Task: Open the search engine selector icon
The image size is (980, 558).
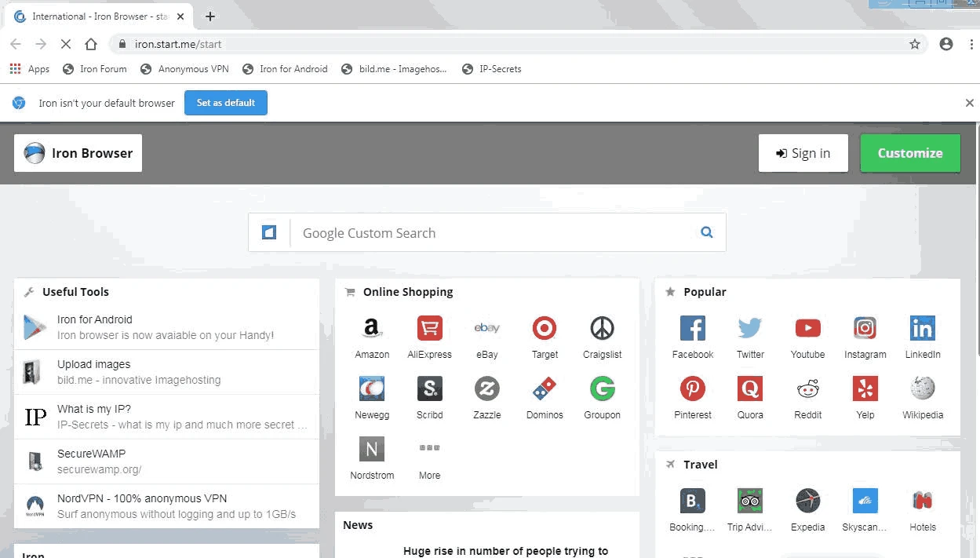Action: click(x=269, y=232)
